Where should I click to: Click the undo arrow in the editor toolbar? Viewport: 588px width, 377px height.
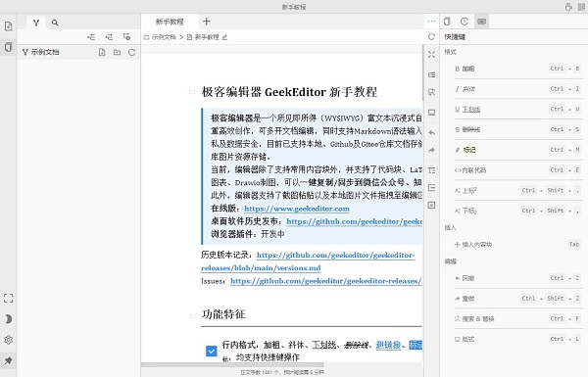click(x=431, y=132)
